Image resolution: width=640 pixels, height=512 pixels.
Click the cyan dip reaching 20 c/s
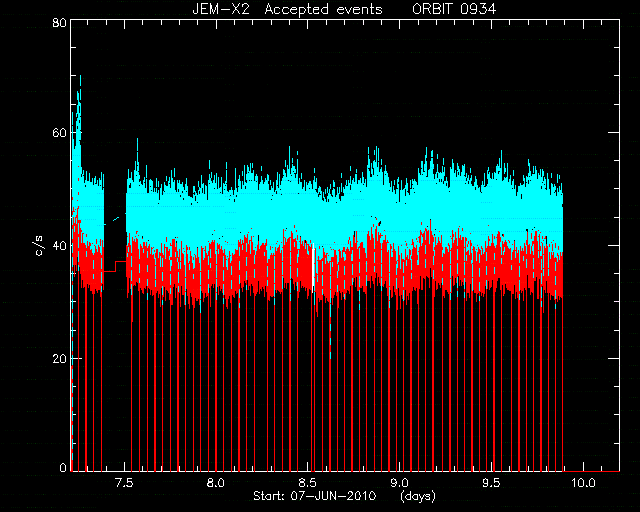point(330,335)
